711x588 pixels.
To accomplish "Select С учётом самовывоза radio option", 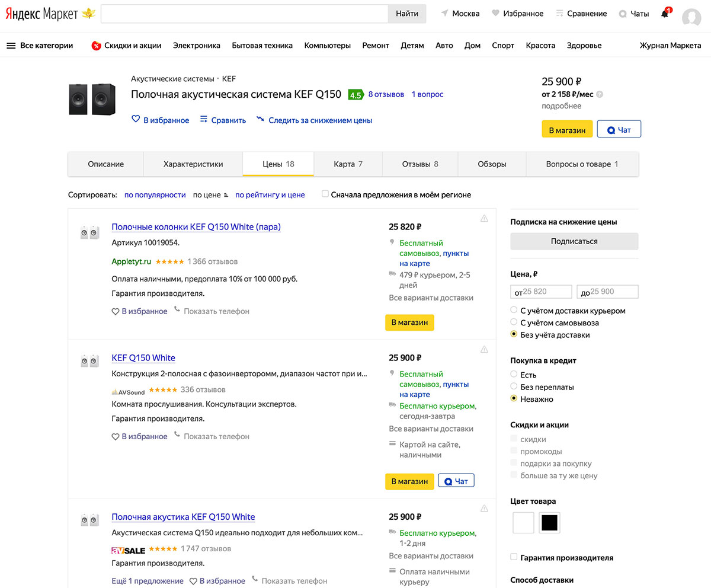I will coord(514,322).
